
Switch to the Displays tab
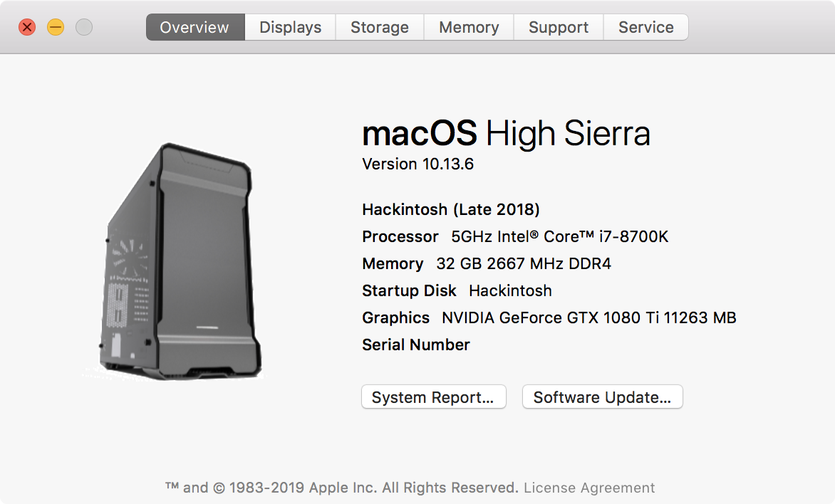click(x=290, y=27)
